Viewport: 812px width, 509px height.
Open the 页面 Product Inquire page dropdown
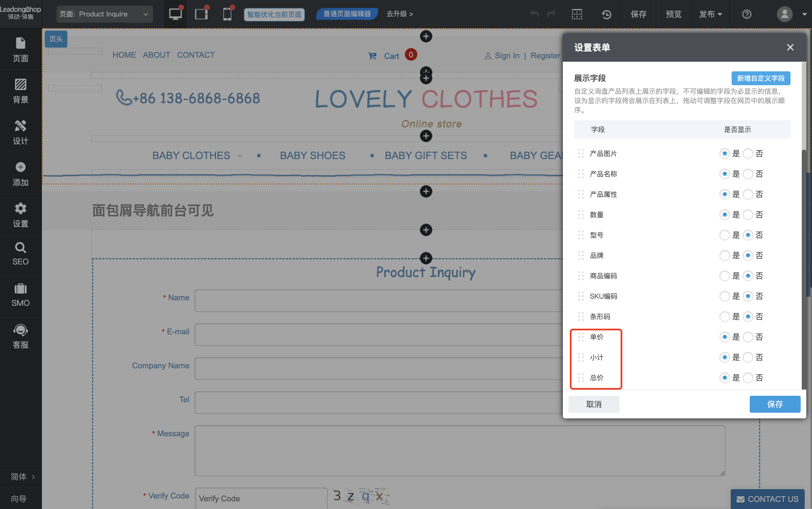(x=104, y=14)
